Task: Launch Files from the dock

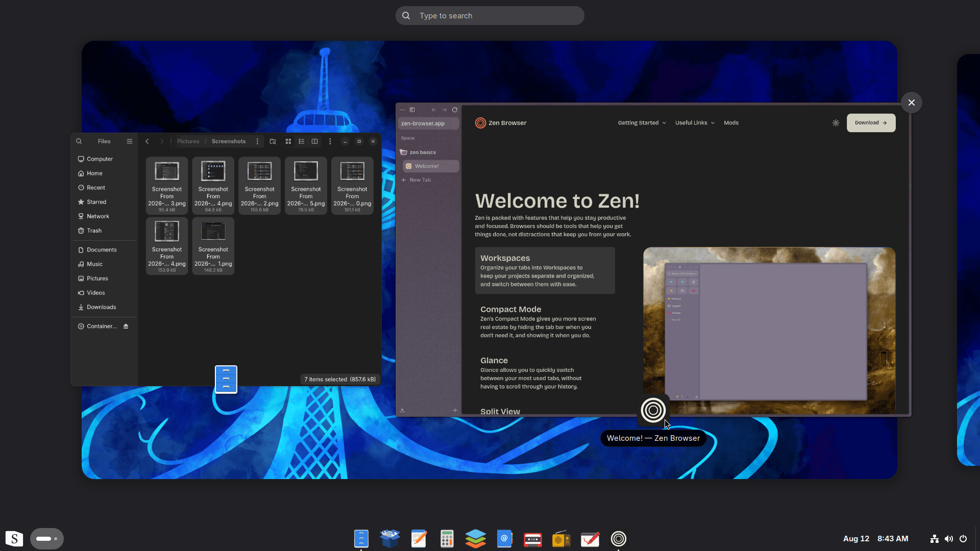Action: [x=361, y=539]
